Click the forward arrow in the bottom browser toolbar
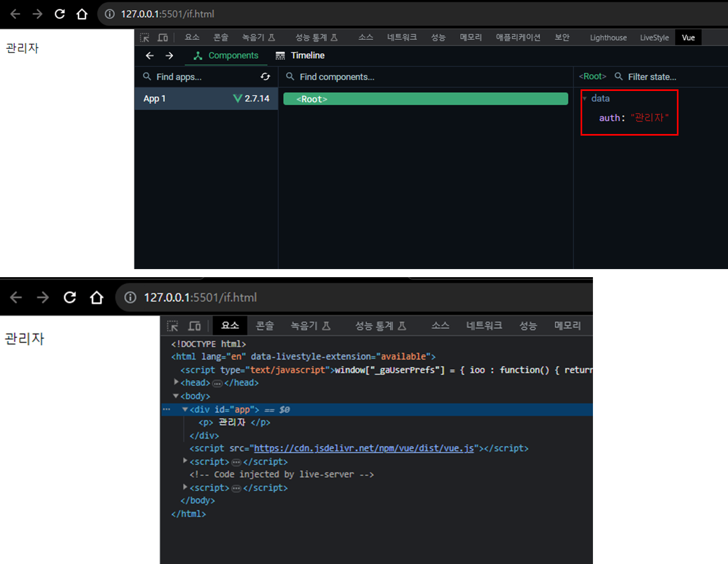 (43, 297)
